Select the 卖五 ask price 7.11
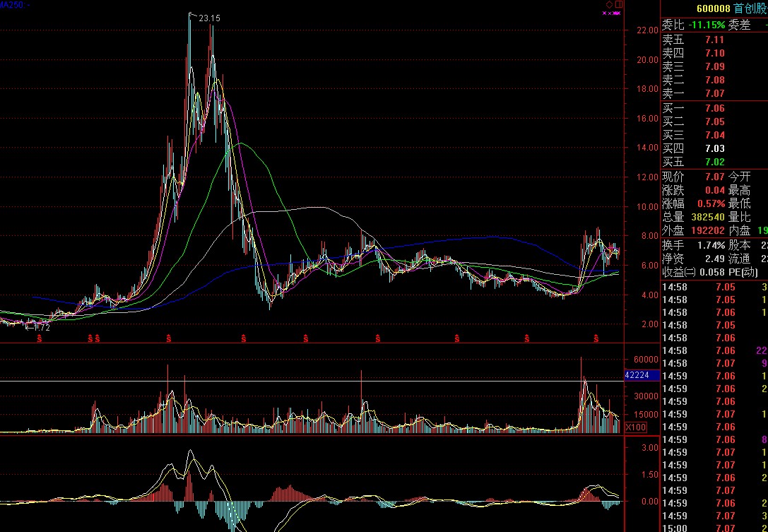768x532 pixels. click(714, 40)
